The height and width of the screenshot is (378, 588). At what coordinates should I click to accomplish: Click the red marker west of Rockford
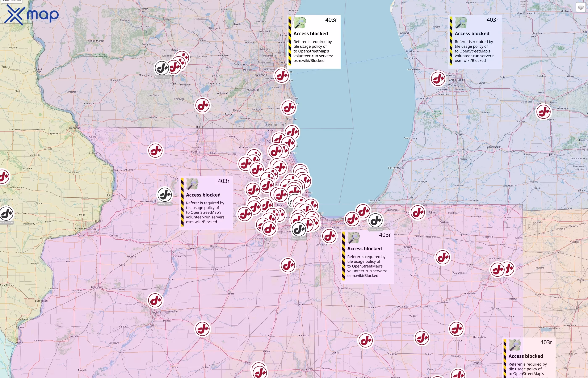[x=156, y=150]
